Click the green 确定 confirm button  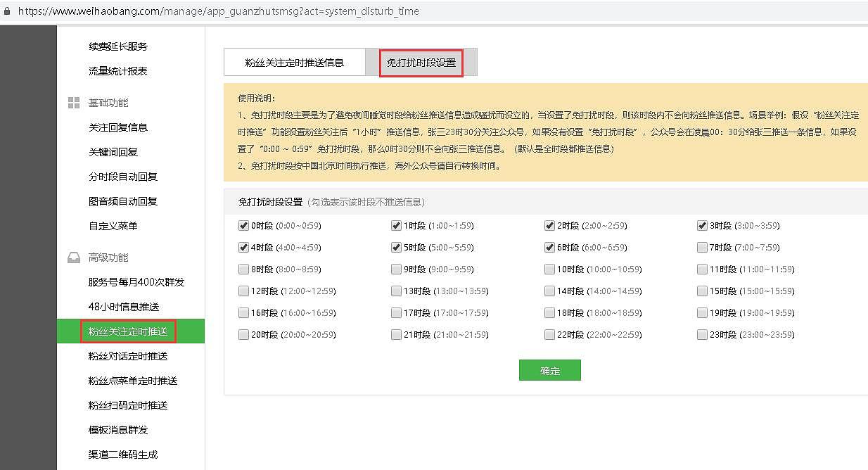tap(549, 370)
